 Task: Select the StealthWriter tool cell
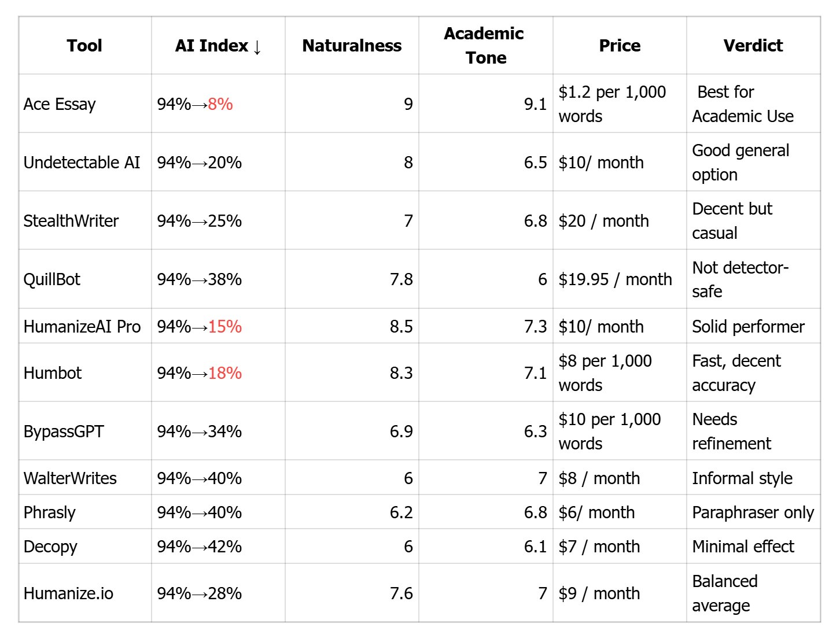[71, 221]
